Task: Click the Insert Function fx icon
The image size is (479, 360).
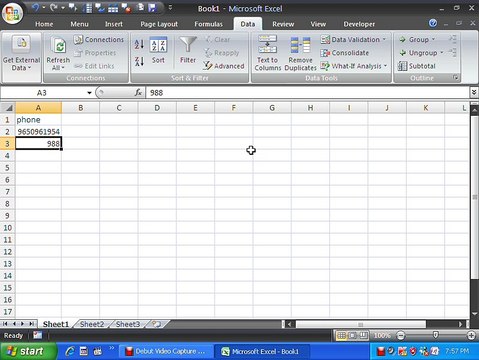Action: pyautogui.click(x=138, y=93)
